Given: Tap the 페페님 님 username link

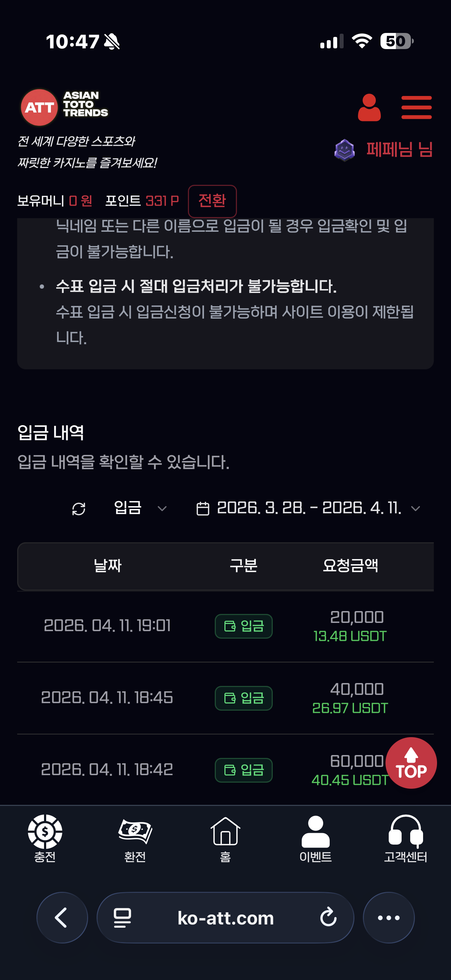Looking at the screenshot, I should (x=399, y=149).
